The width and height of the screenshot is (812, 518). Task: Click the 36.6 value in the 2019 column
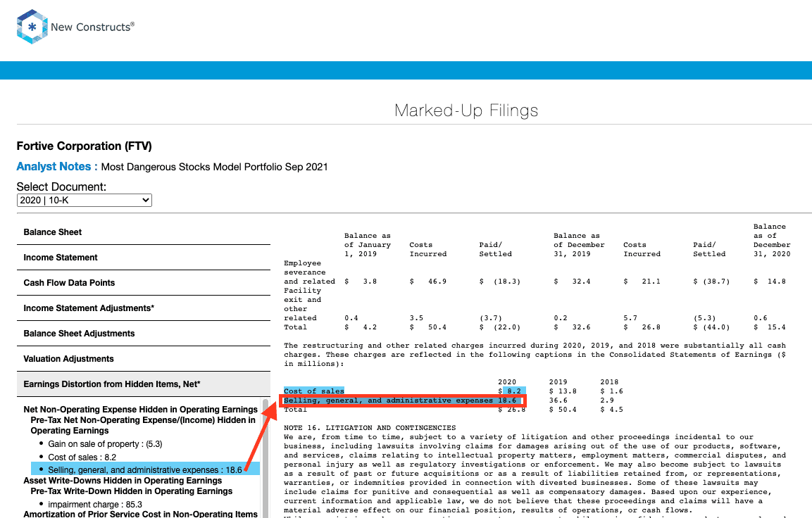(x=558, y=400)
